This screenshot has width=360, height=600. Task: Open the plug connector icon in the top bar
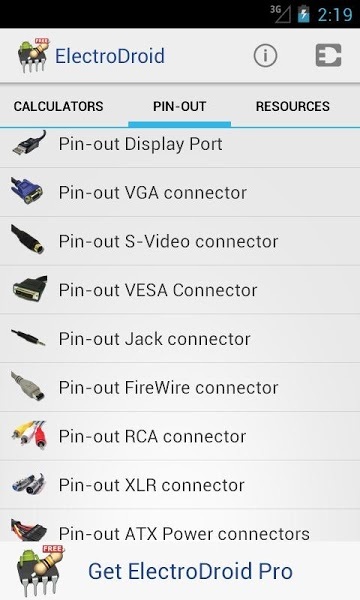[x=328, y=55]
